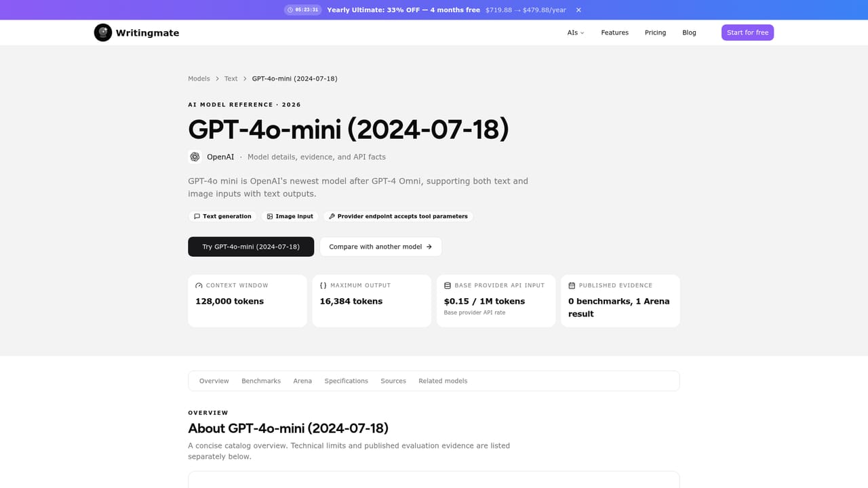Click the GPT-4o-mini (2024-07-18) breadcrumb text
The image size is (868, 488).
(x=295, y=79)
